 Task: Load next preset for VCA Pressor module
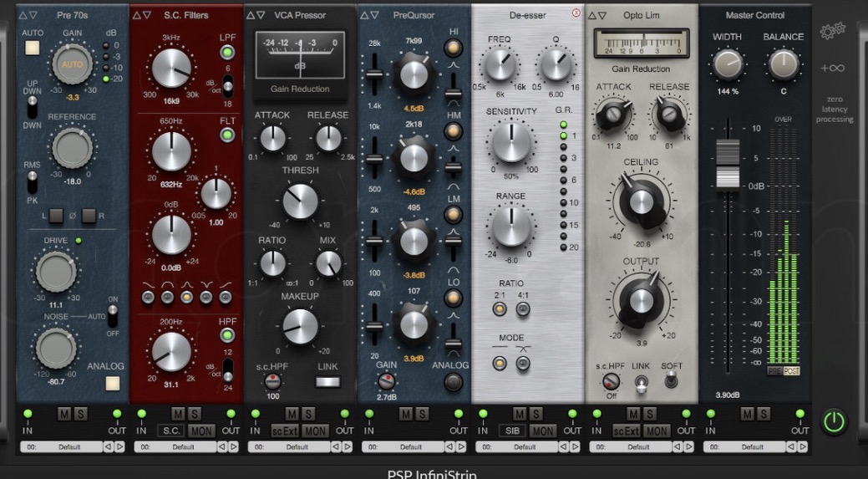(x=348, y=446)
